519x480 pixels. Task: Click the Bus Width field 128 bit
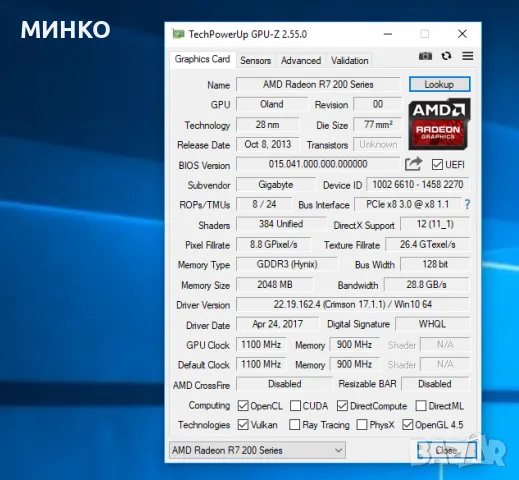435,264
